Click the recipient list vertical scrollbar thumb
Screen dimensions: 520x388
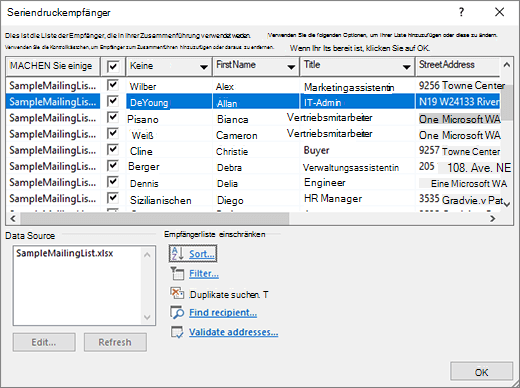coord(507,102)
